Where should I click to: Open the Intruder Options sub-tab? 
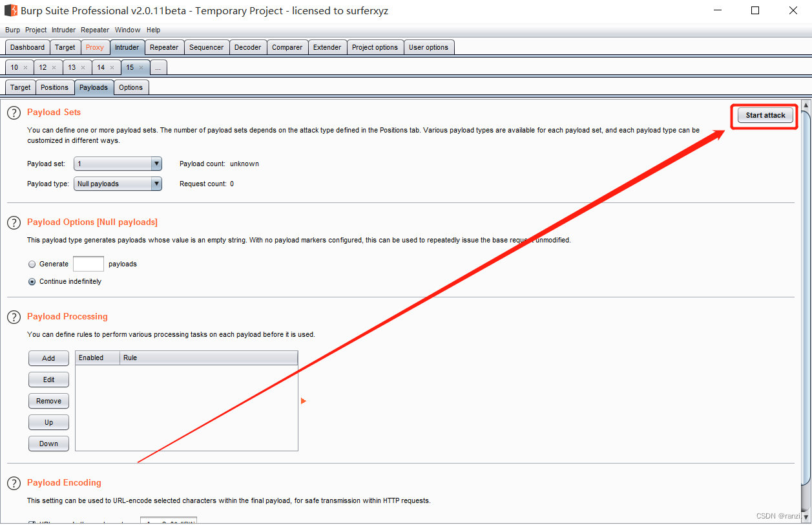pos(131,87)
